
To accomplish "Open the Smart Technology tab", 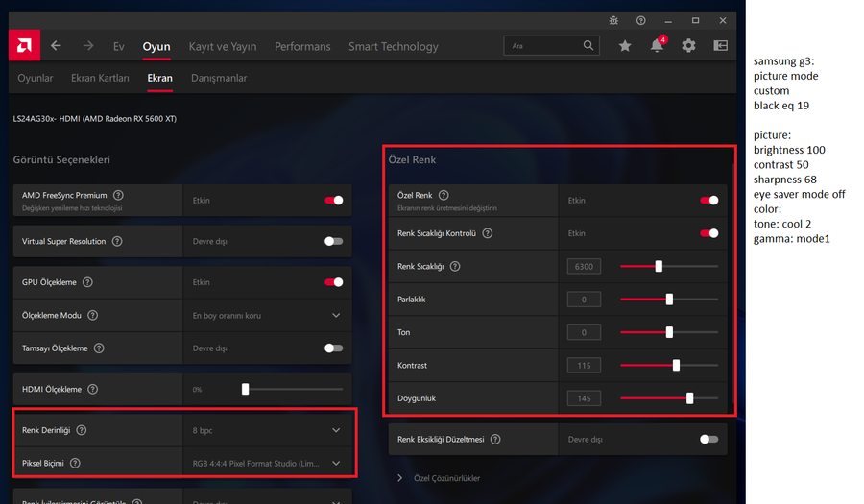I will (393, 46).
